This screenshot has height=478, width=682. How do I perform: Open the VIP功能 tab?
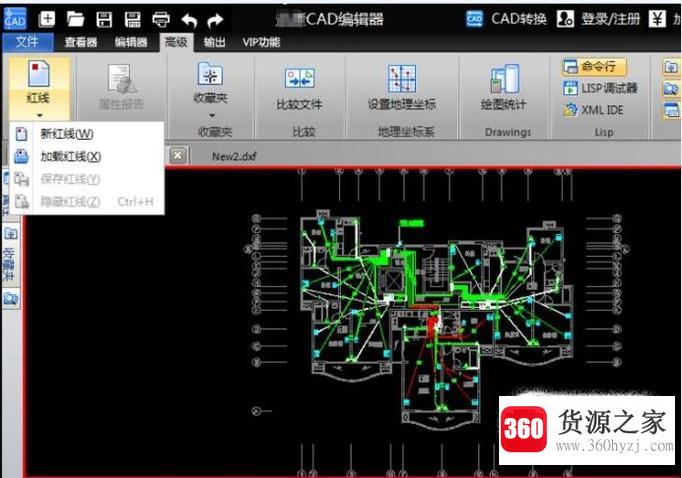(261, 42)
